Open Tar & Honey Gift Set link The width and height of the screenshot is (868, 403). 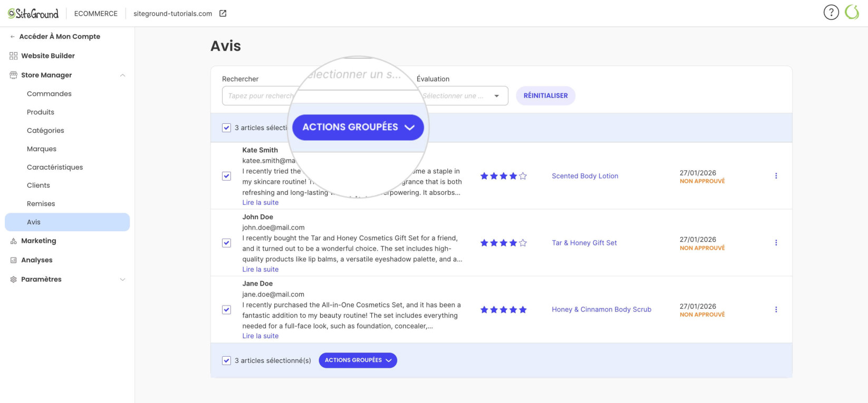(584, 243)
